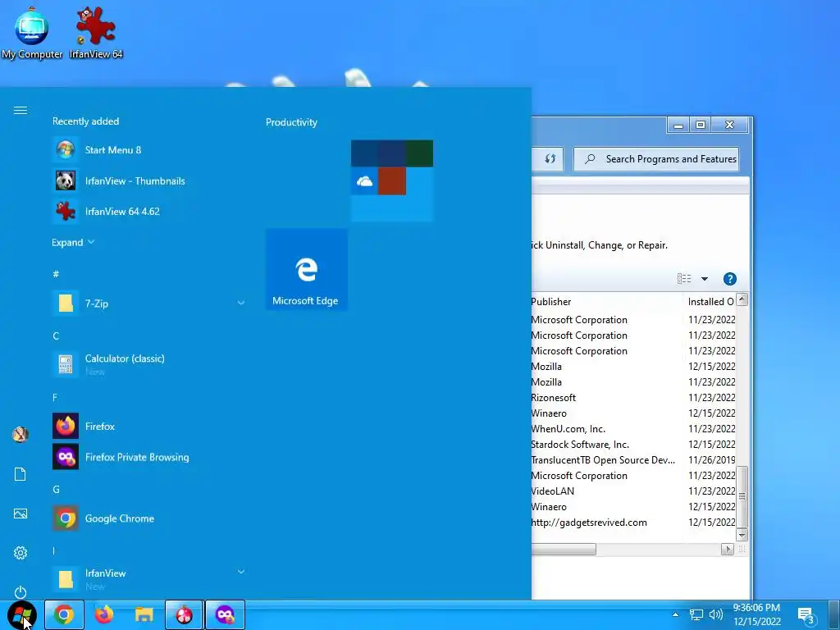This screenshot has height=630, width=840.
Task: Expand the Start menu hamburger navigation
Action: point(21,111)
